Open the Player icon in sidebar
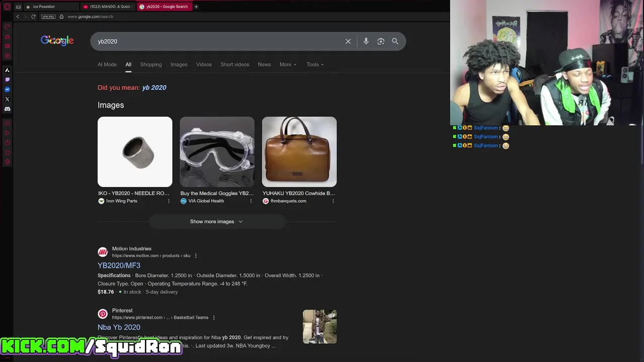The image size is (644, 362). [x=7, y=123]
